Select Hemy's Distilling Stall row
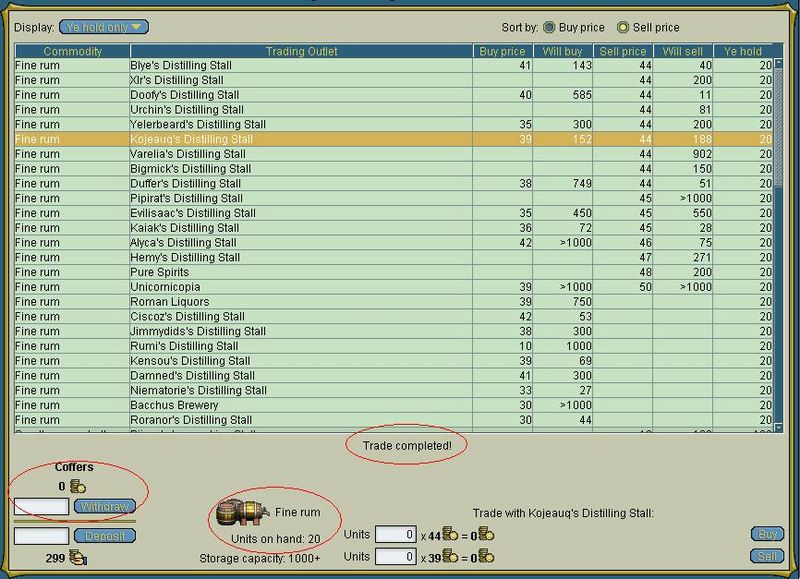The width and height of the screenshot is (800, 579). [394, 258]
